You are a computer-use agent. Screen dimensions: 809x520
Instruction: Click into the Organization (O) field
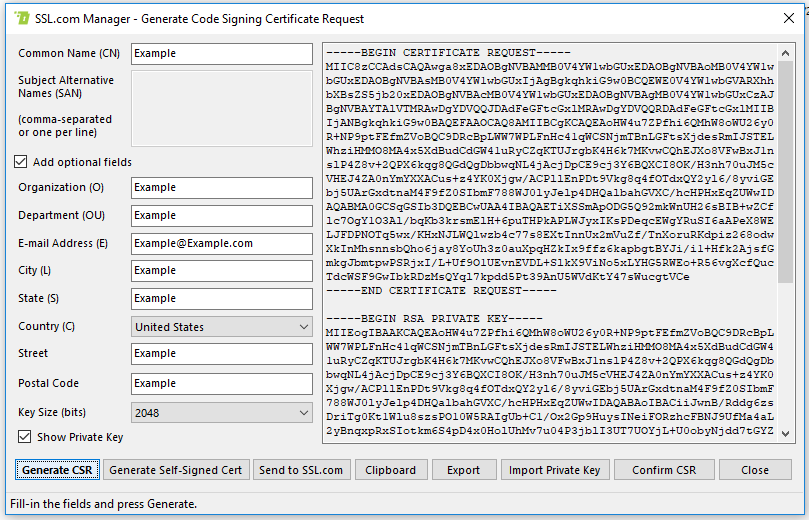[222, 187]
